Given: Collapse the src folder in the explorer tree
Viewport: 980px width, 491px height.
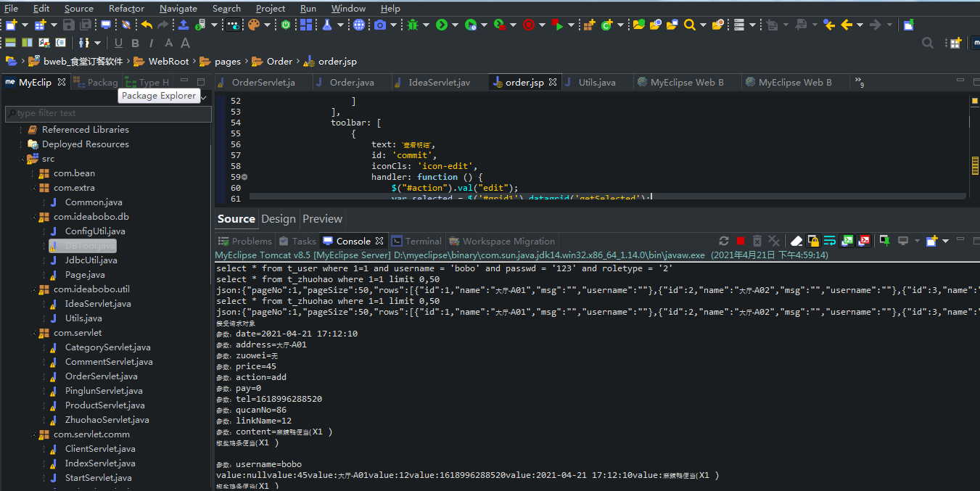Looking at the screenshot, I should (x=22, y=159).
